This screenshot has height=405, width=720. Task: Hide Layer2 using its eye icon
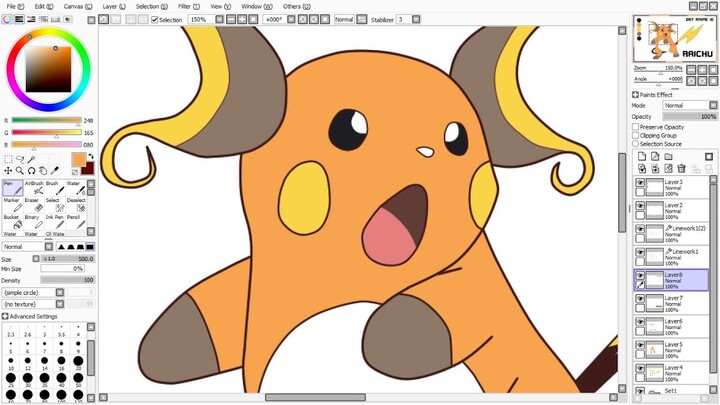640,206
